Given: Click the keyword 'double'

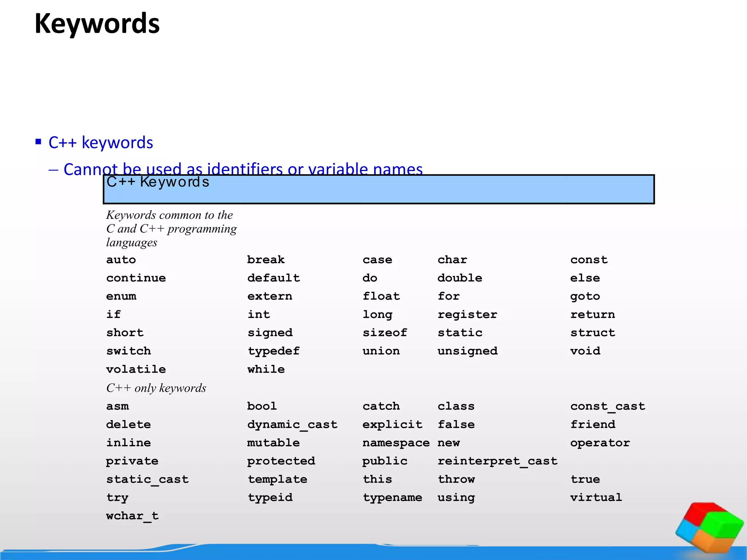Looking at the screenshot, I should pyautogui.click(x=460, y=278).
